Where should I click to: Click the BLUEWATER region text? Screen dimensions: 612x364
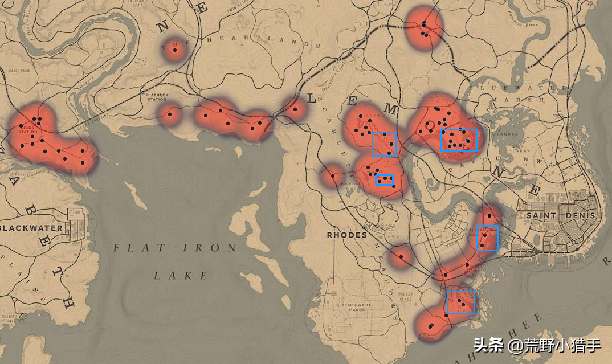tap(517, 88)
